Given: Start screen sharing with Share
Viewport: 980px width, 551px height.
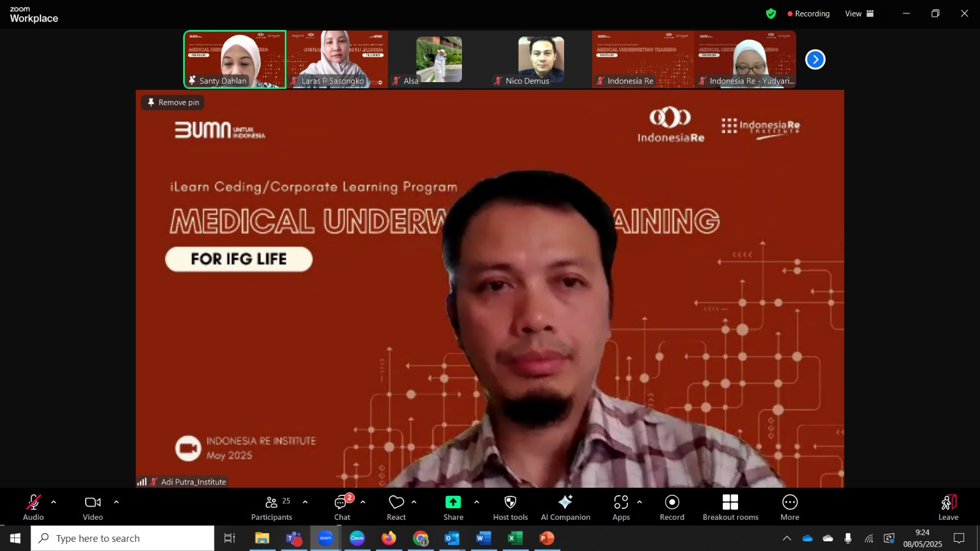Looking at the screenshot, I should coord(453,508).
